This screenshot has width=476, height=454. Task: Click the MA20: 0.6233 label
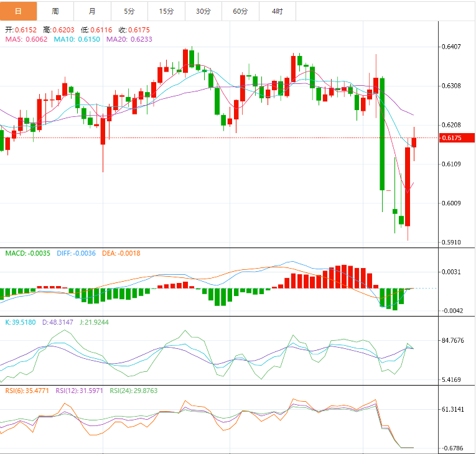tap(129, 39)
